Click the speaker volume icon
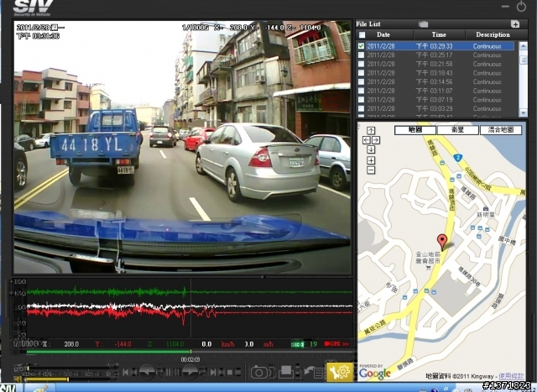 point(18,379)
